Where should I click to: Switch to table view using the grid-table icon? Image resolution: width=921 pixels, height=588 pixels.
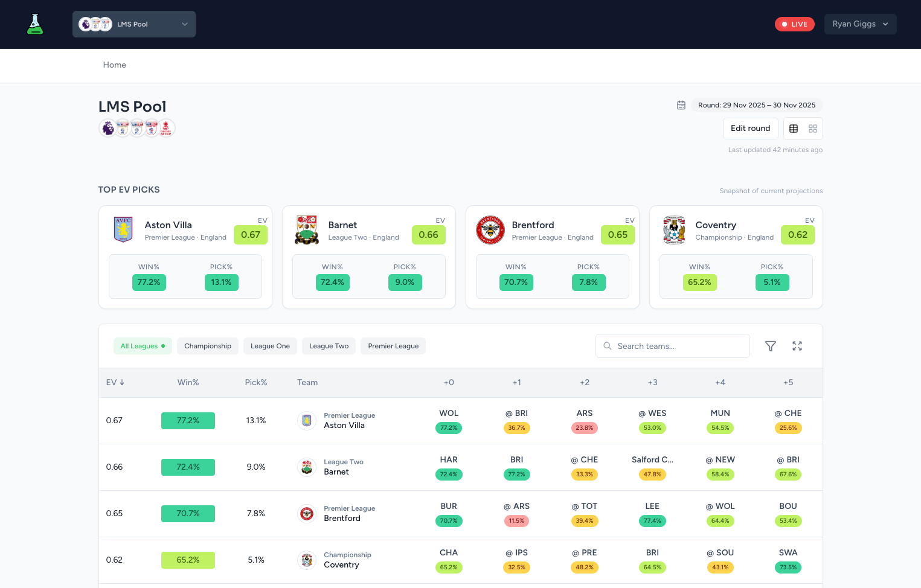click(x=794, y=128)
